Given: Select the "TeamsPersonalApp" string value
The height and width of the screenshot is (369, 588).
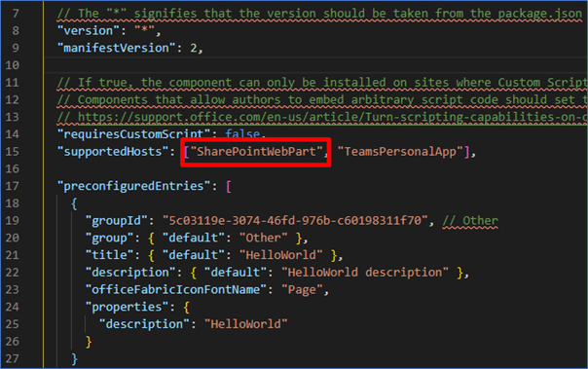Looking at the screenshot, I should click(x=400, y=152).
